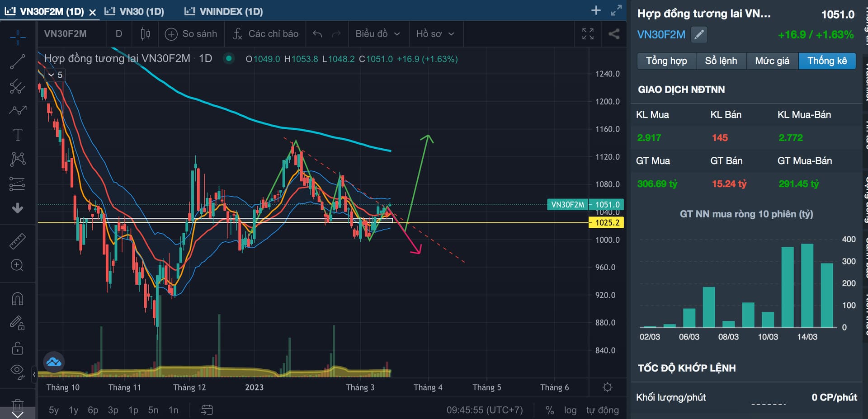Open the fullscreen chart icon
Viewport: 868px width, 419px height.
click(x=588, y=34)
